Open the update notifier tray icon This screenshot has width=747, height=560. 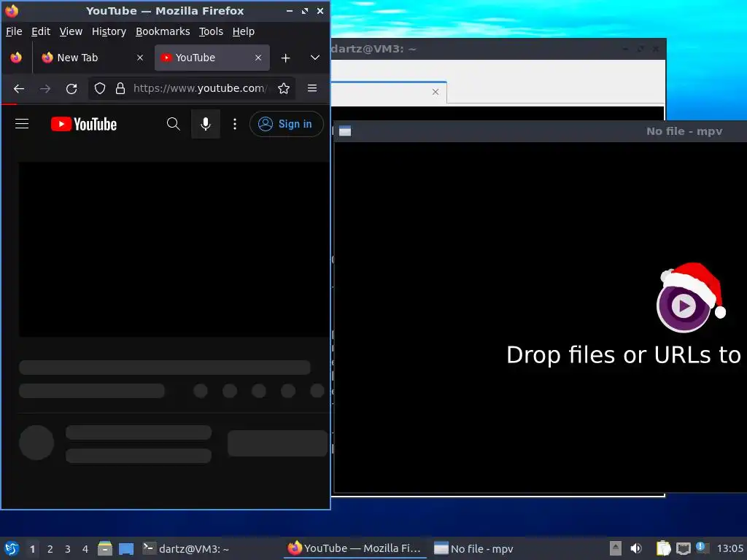coord(703,548)
